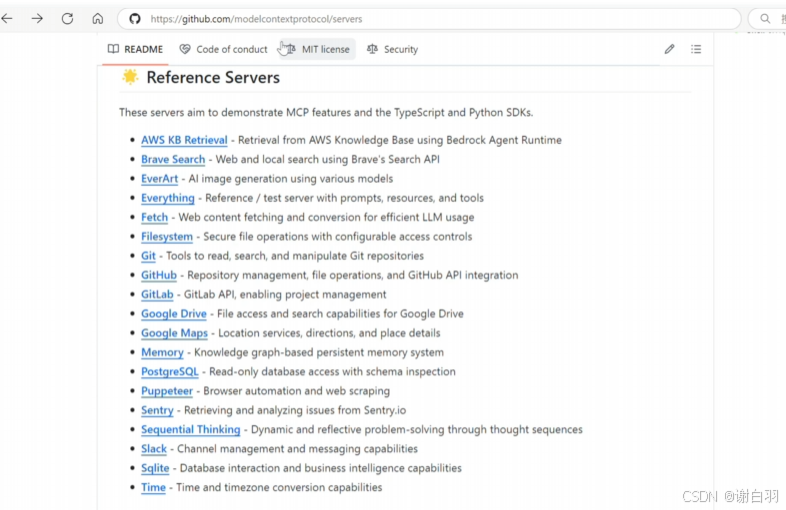Click "Location services, directions, and place details"

[x=329, y=333]
